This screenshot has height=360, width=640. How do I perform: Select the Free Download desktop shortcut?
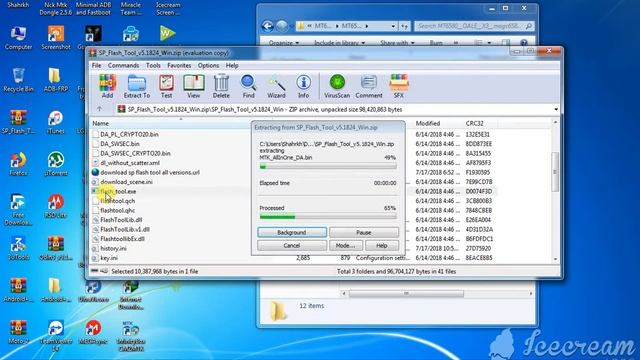[x=18, y=210]
